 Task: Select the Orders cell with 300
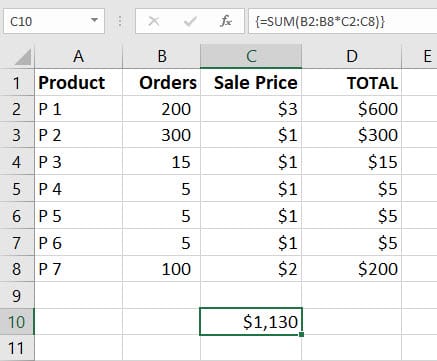[x=162, y=135]
